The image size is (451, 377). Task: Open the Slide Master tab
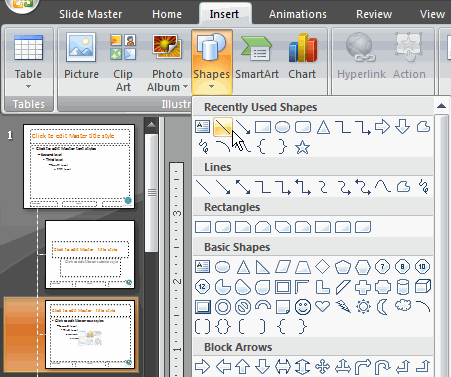coord(91,14)
